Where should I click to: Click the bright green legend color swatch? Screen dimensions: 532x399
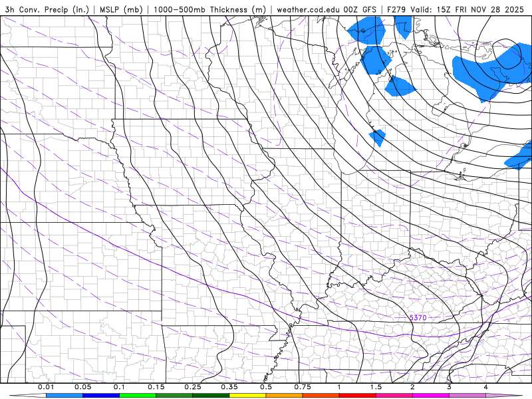[138, 396]
